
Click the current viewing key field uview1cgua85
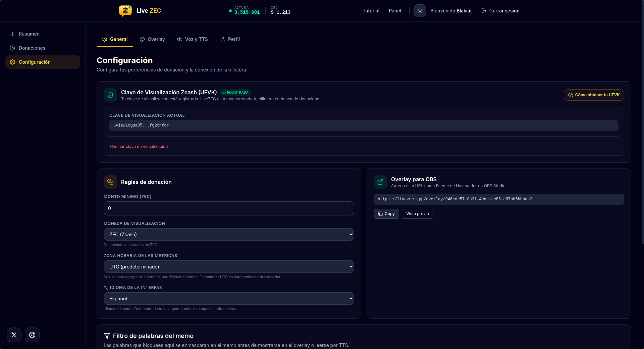click(x=364, y=126)
